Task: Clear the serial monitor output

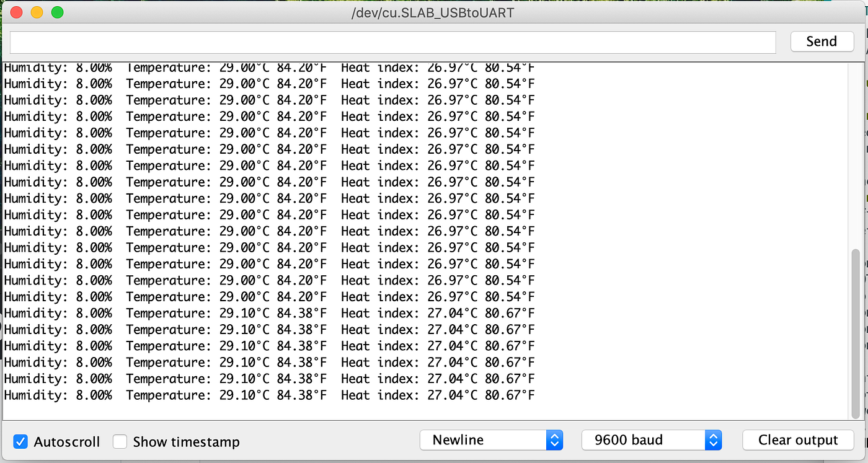Action: [798, 439]
